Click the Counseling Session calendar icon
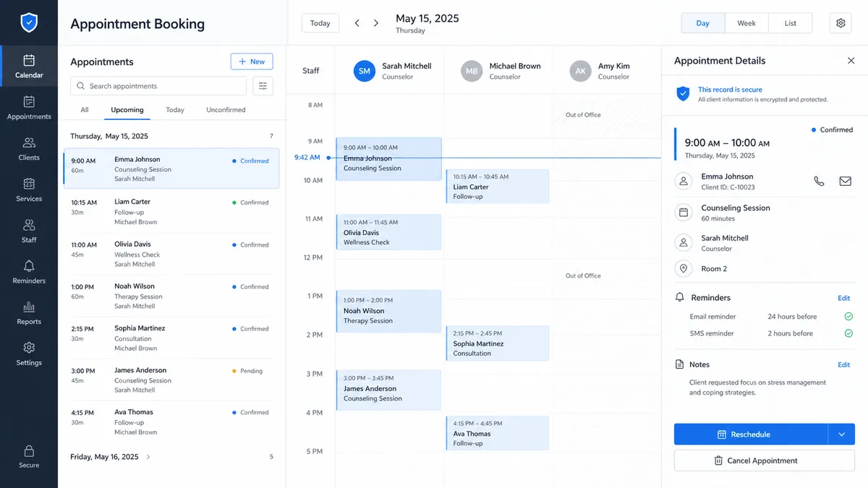 (683, 213)
